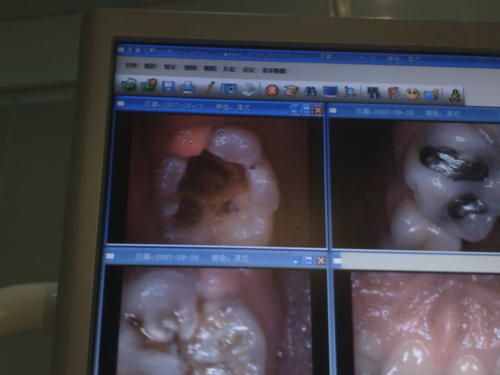The width and height of the screenshot is (500, 375).
Task: Open the third menu bar item
Action: (x=170, y=66)
